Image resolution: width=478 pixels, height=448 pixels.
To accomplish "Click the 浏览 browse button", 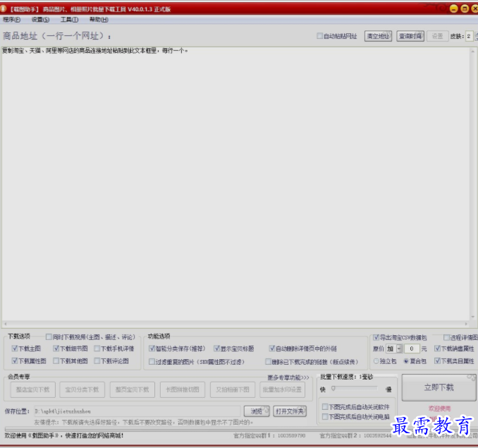I will point(257,411).
